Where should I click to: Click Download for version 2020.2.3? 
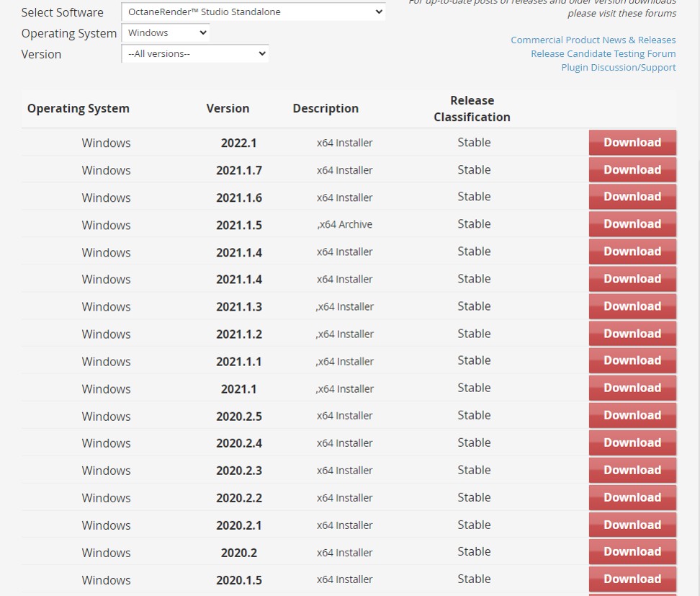pyautogui.click(x=632, y=470)
